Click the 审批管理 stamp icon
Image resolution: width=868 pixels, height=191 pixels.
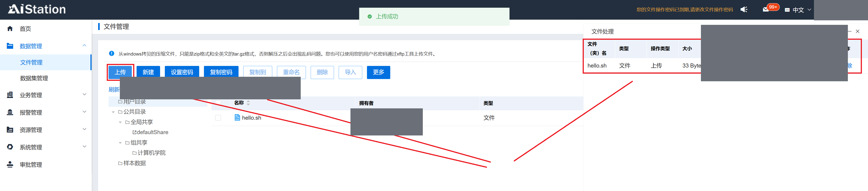click(10, 164)
